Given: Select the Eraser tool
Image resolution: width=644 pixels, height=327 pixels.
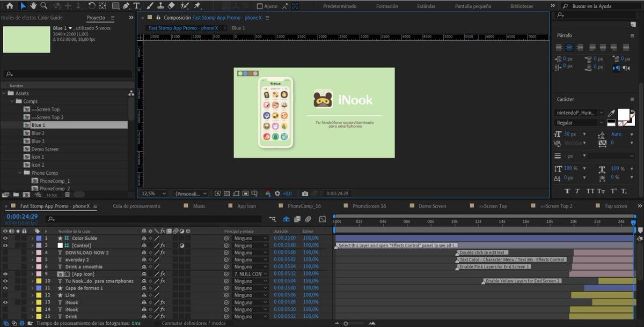Looking at the screenshot, I should coord(171,6).
